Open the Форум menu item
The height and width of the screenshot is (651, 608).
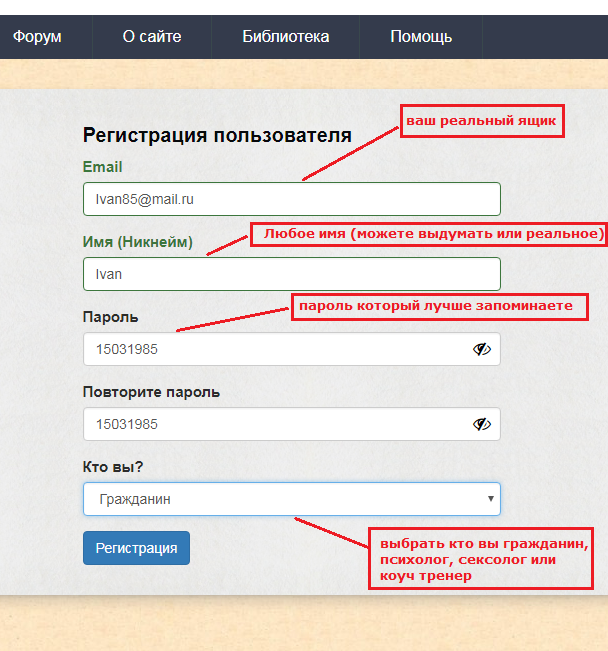[x=37, y=37]
